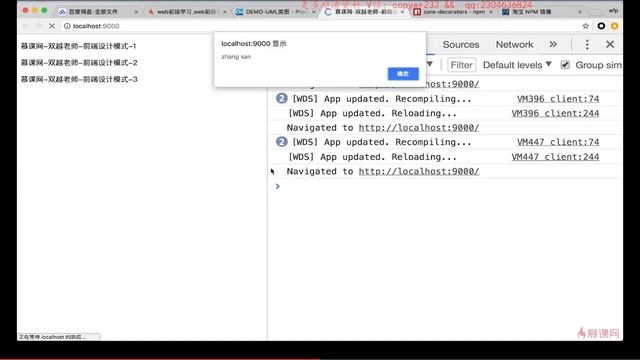
Task: Click the green fullscreen window light
Action: [44, 10]
